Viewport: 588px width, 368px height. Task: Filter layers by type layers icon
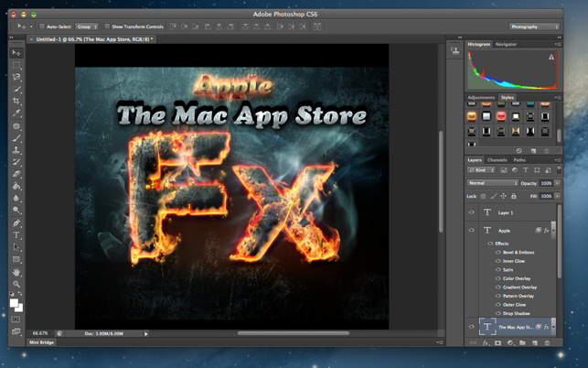point(526,170)
